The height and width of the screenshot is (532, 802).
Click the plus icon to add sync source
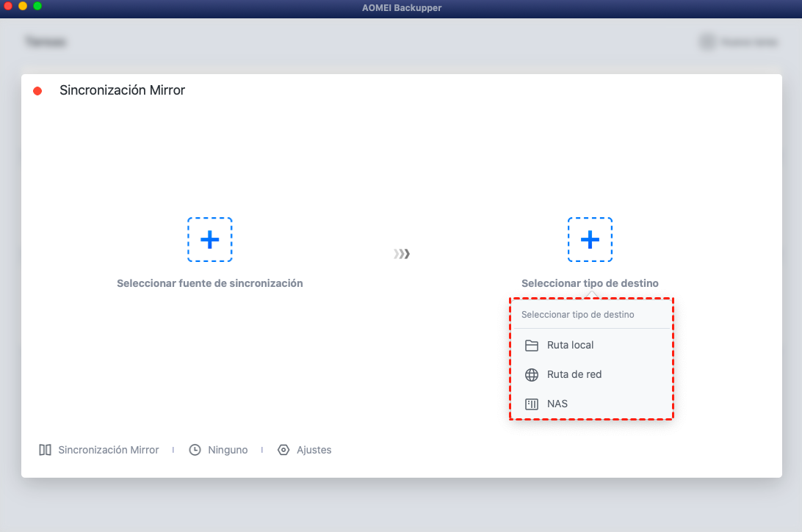[x=210, y=239]
